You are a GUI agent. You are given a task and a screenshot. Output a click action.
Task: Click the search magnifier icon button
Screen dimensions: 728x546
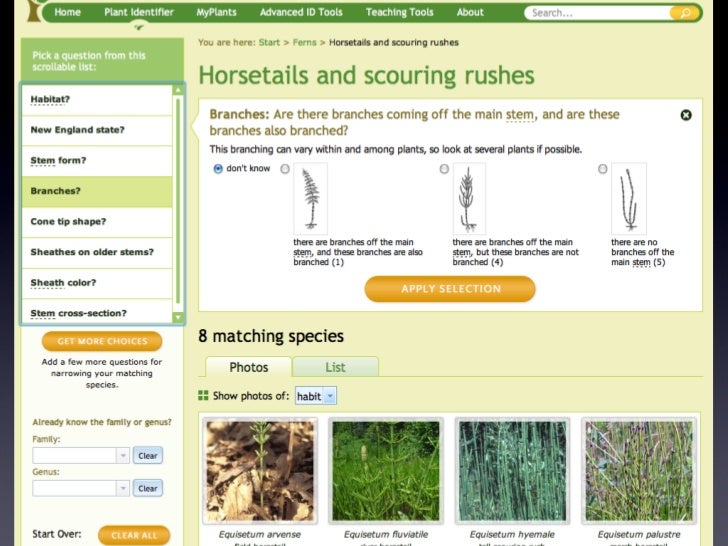tap(685, 13)
